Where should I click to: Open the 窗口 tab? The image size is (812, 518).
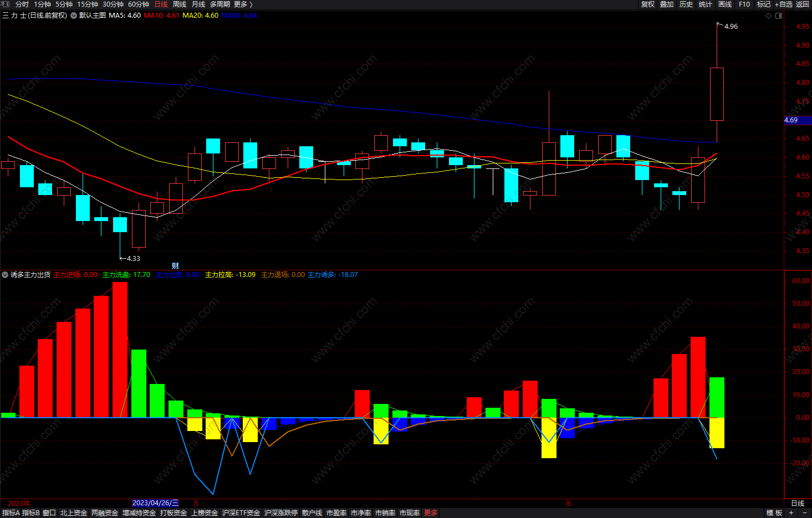point(49,513)
